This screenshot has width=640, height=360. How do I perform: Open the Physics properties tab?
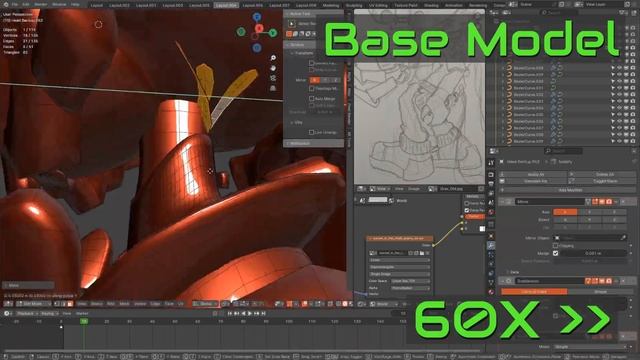[x=491, y=264]
